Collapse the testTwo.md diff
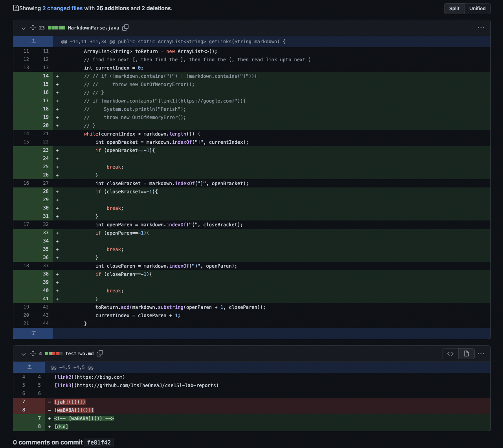Image resolution: width=503 pixels, height=448 pixels. (23, 354)
